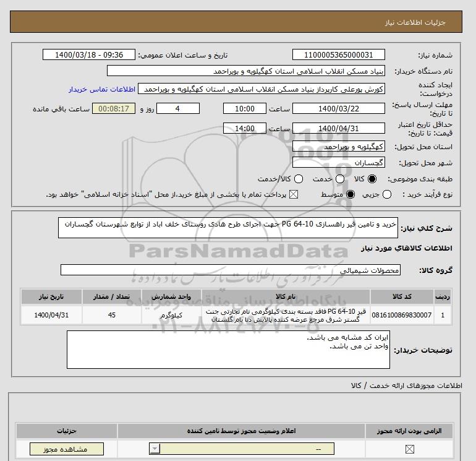Screen dimensions: 476x461
Task: Open the اطلاعات تماس خریدار link
Action: coord(102,89)
